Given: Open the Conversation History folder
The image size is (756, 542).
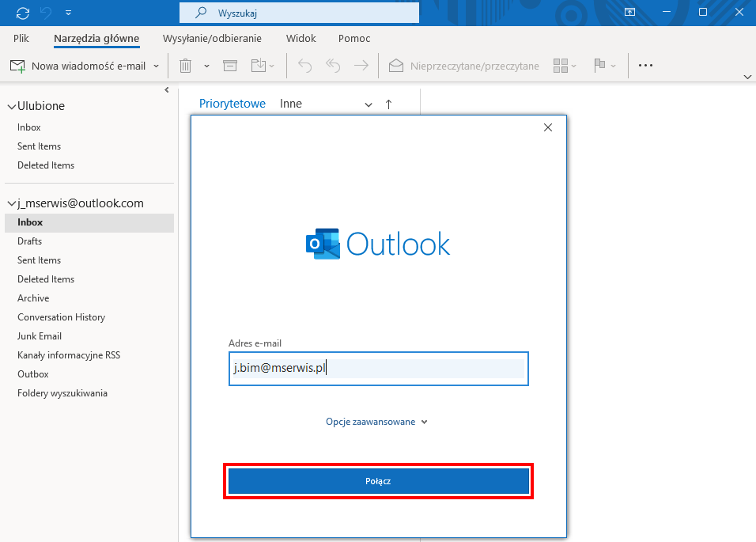Looking at the screenshot, I should tap(61, 317).
